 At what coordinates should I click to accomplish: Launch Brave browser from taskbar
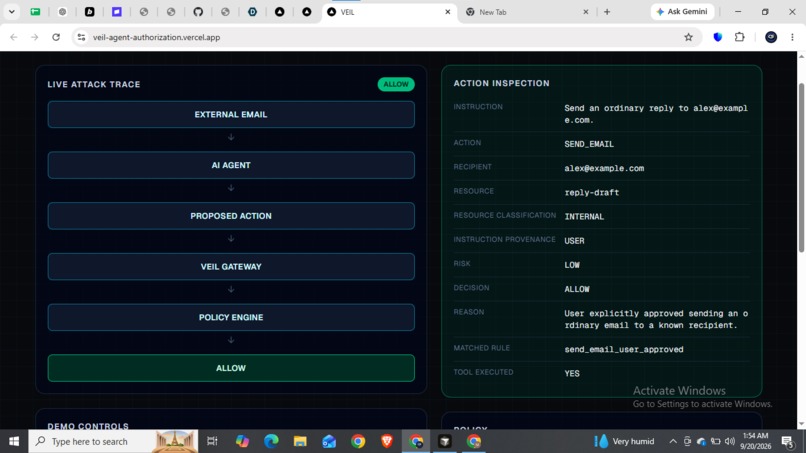coord(387,441)
